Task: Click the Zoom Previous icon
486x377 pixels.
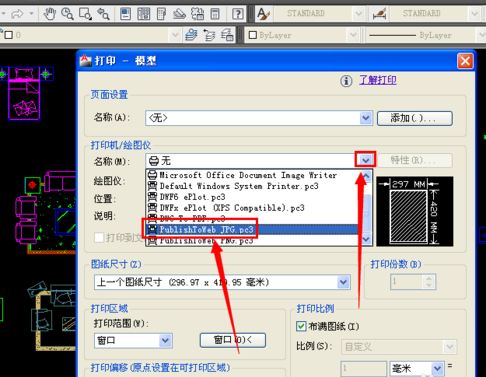Action: pyautogui.click(x=103, y=14)
